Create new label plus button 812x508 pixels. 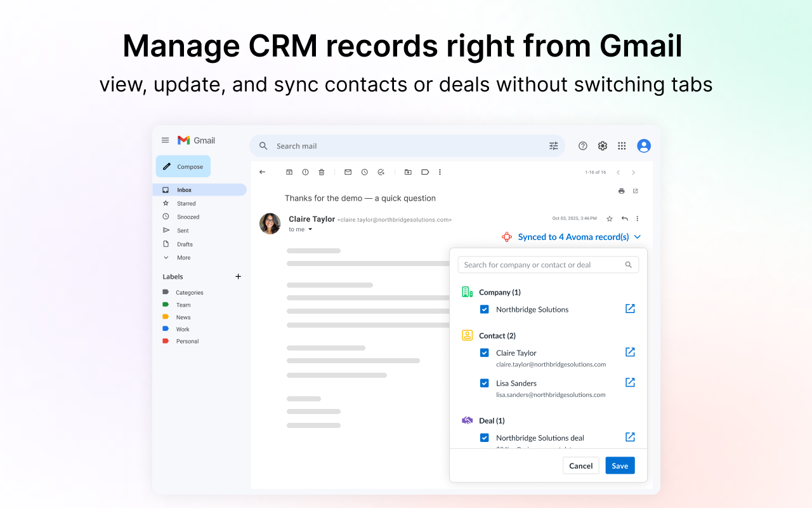click(x=239, y=277)
